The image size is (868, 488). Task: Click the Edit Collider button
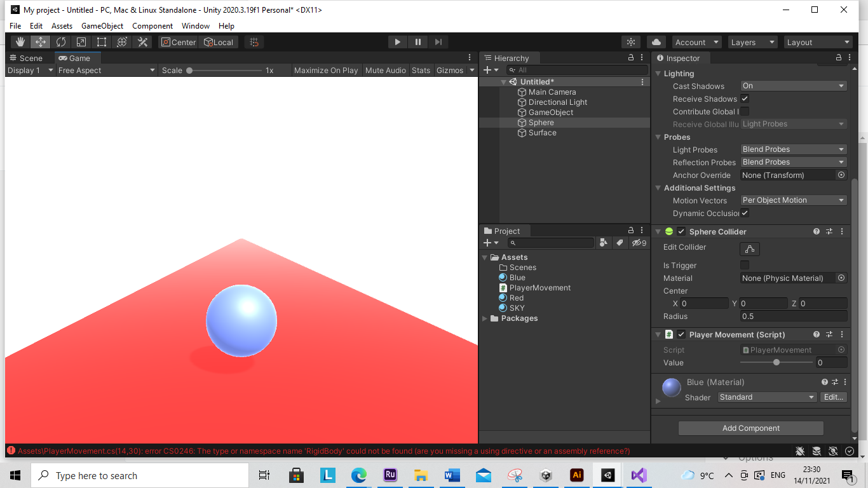pos(750,248)
